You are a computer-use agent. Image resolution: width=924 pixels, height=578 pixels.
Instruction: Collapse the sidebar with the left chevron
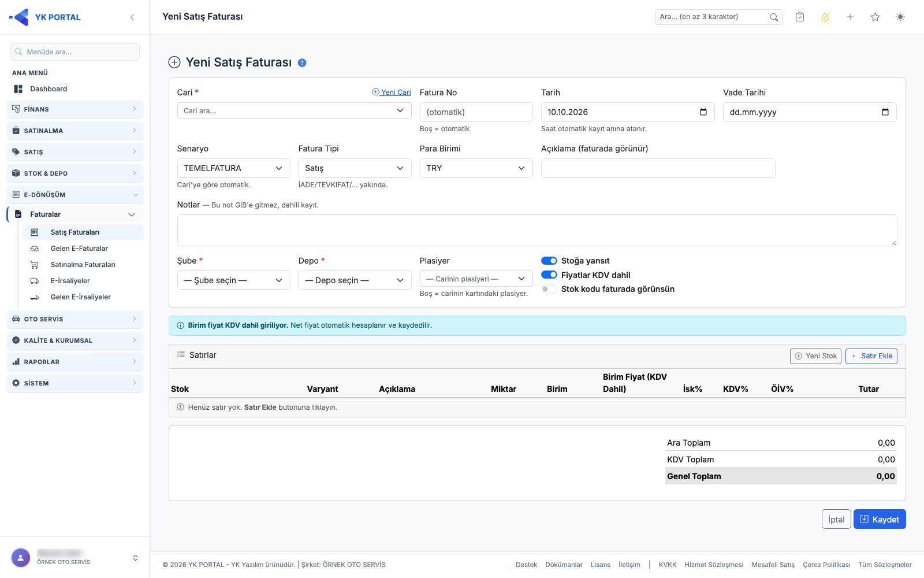[132, 17]
